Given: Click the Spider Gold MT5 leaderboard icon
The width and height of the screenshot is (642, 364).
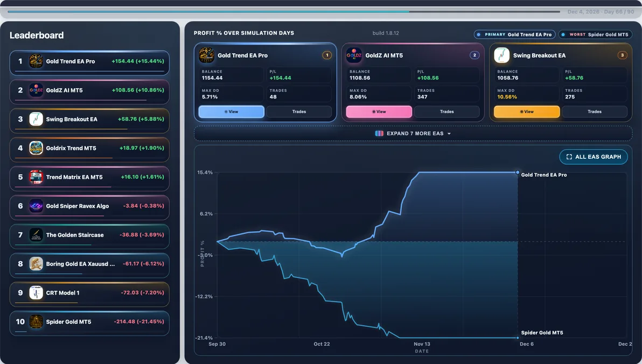Looking at the screenshot, I should [36, 322].
